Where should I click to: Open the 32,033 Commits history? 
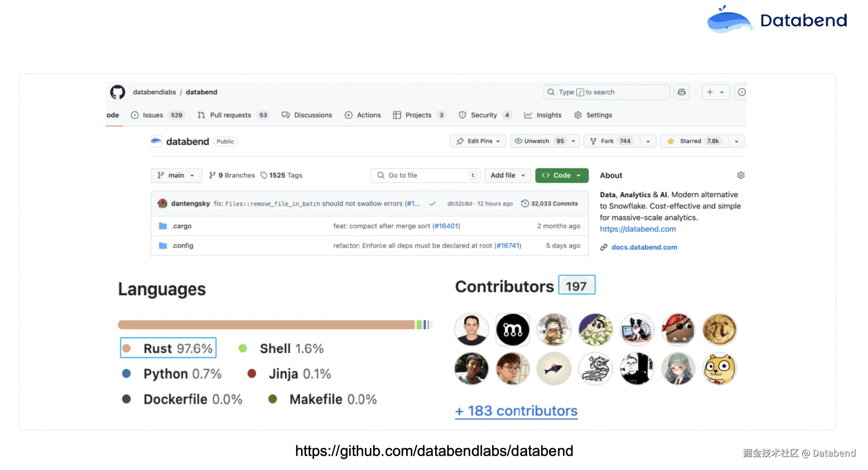pyautogui.click(x=549, y=204)
